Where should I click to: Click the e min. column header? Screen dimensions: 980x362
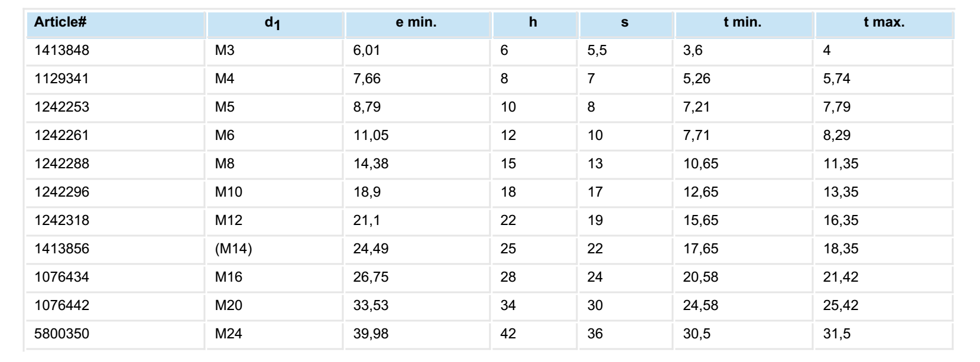click(x=416, y=23)
